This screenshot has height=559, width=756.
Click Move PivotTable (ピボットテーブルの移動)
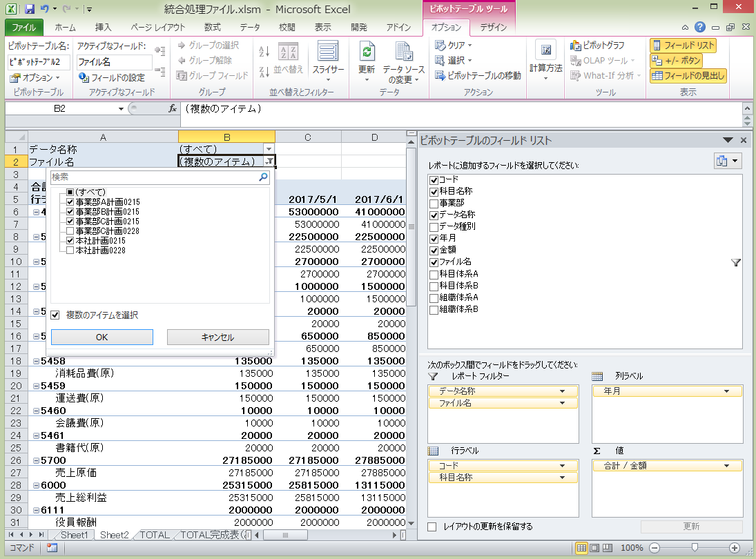click(478, 75)
